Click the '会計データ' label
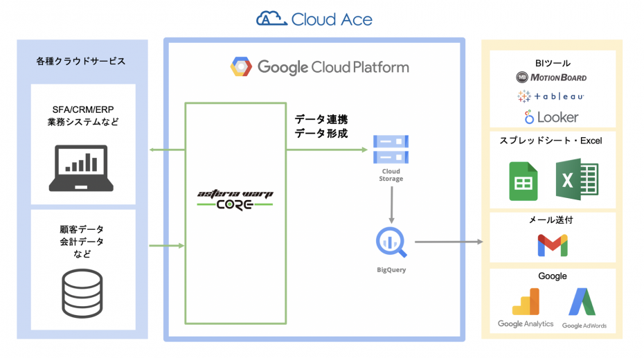 click(x=82, y=242)
